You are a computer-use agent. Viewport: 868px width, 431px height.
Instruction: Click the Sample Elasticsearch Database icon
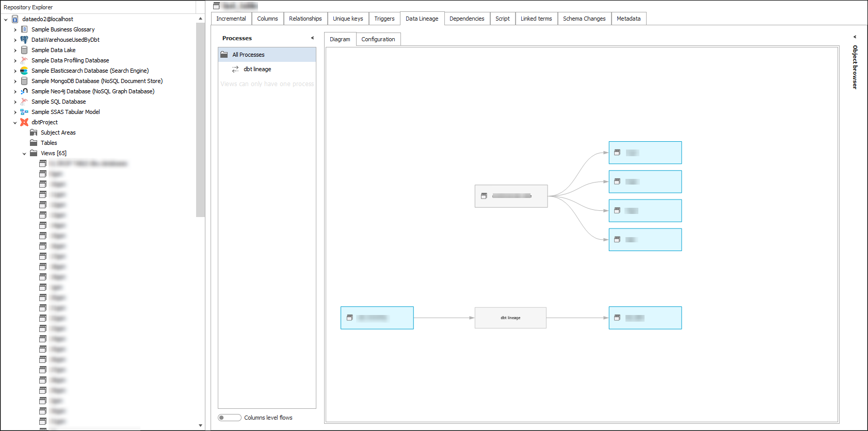pos(24,71)
